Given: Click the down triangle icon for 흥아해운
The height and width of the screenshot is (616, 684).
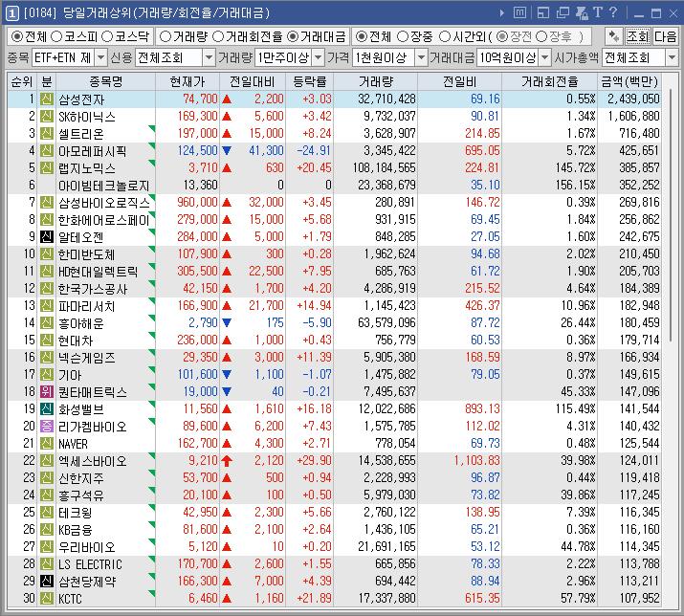Looking at the screenshot, I should (227, 323).
